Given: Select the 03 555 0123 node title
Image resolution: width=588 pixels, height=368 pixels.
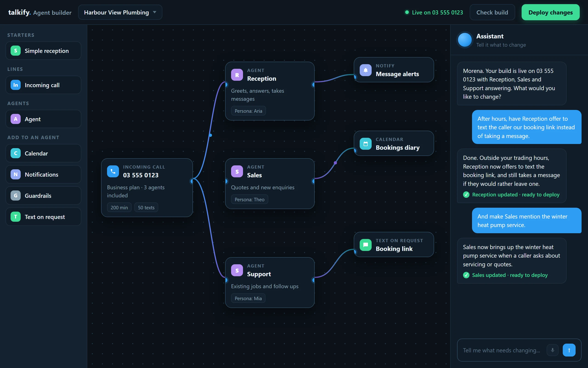Looking at the screenshot, I should (x=141, y=175).
